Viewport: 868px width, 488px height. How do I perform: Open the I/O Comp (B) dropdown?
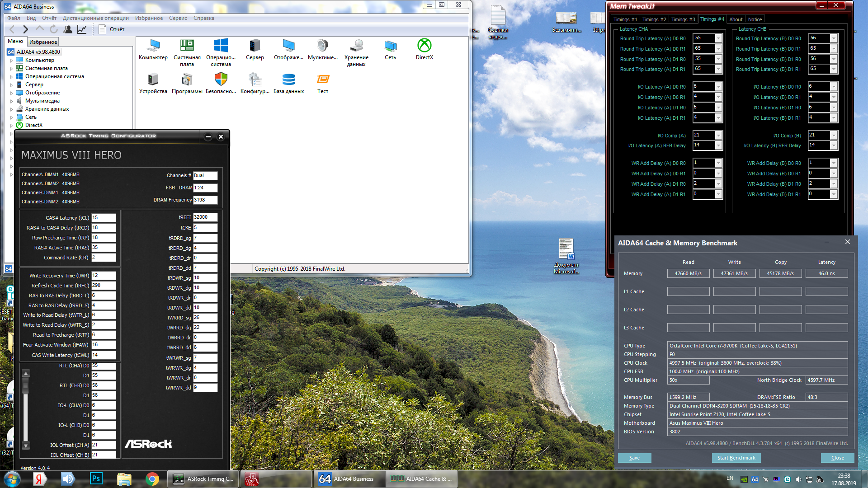pyautogui.click(x=834, y=136)
